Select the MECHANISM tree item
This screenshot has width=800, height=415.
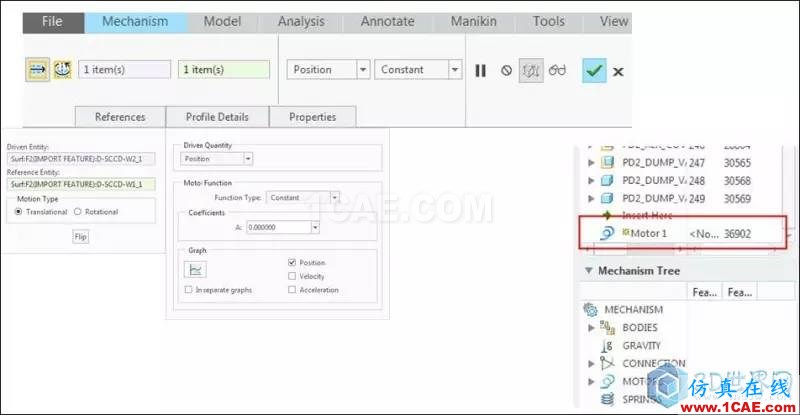pos(634,309)
